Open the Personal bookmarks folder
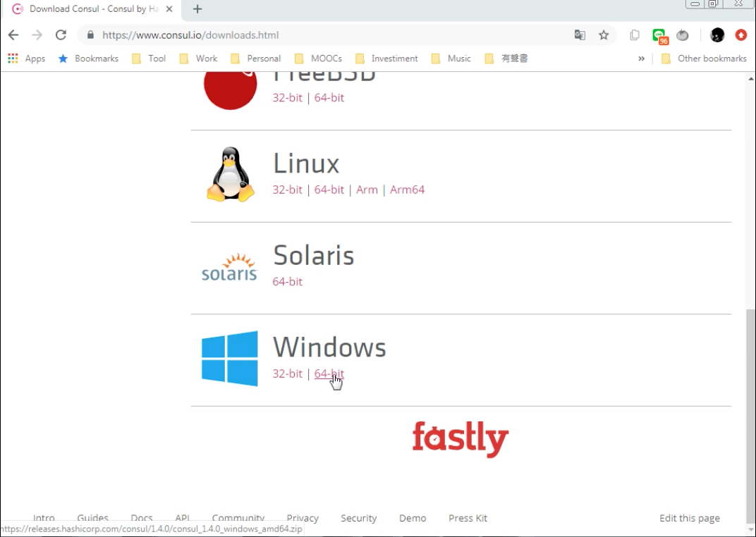Viewport: 756px width, 537px height. [x=255, y=58]
